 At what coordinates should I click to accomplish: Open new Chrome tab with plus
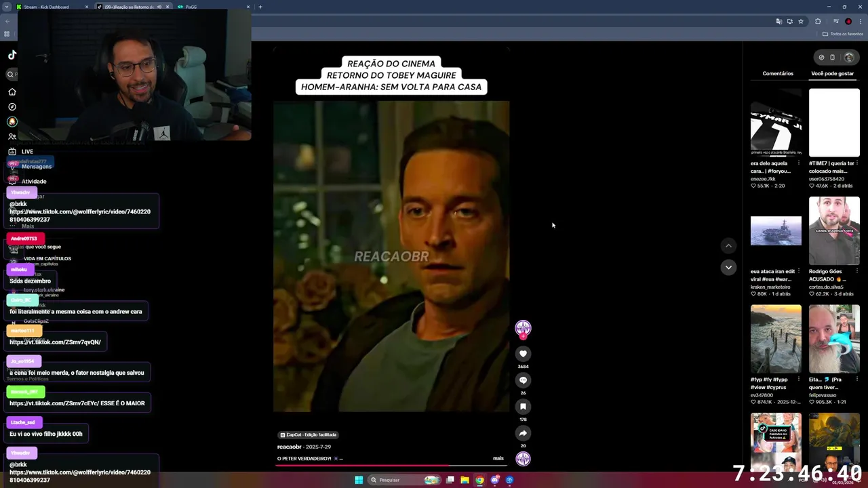(x=260, y=7)
